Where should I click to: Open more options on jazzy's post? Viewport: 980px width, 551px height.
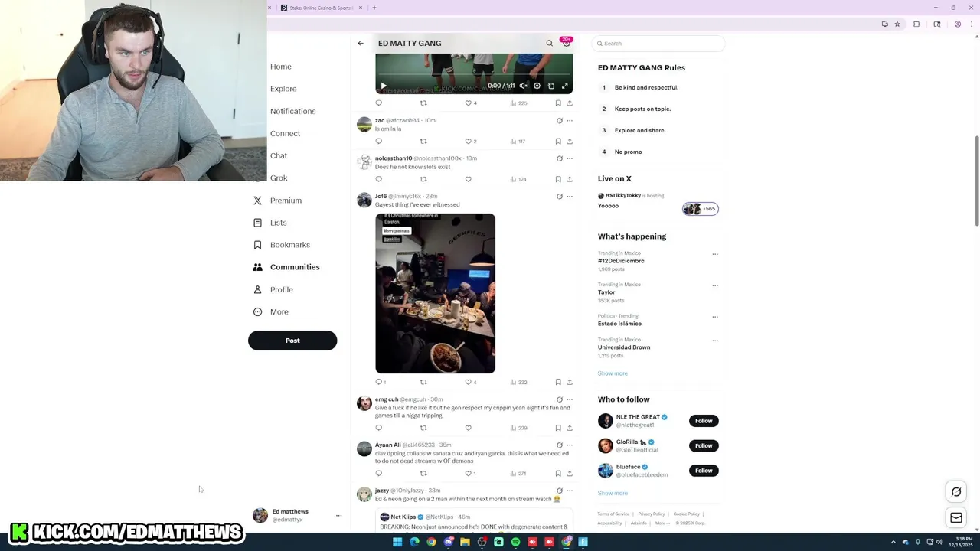pyautogui.click(x=570, y=491)
